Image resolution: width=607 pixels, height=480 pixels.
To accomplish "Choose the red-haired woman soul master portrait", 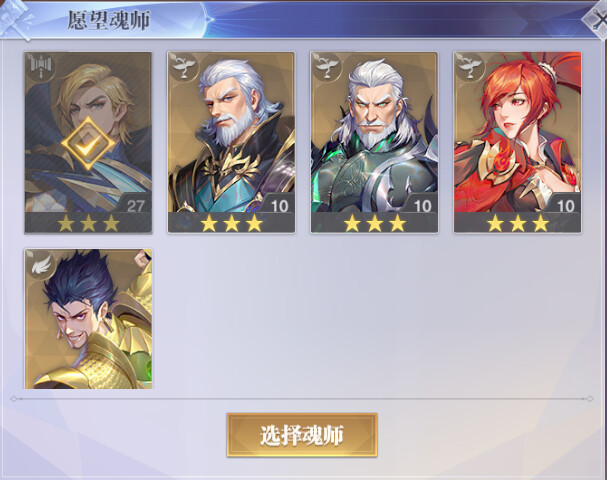I will [x=518, y=132].
